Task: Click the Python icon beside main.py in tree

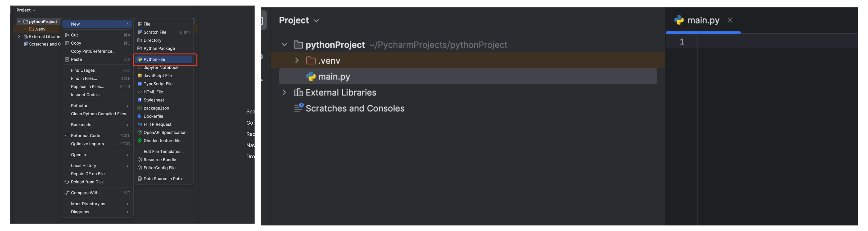Action: (x=310, y=77)
